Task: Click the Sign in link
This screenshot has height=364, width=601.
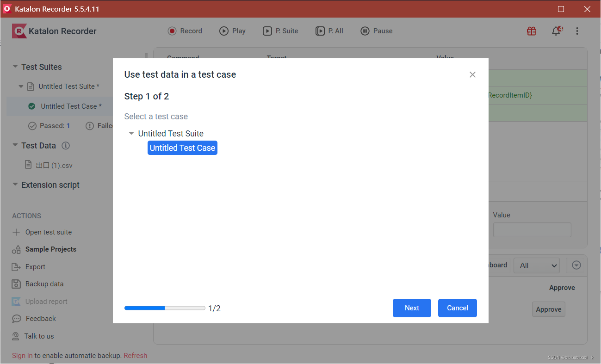Action: click(x=22, y=356)
